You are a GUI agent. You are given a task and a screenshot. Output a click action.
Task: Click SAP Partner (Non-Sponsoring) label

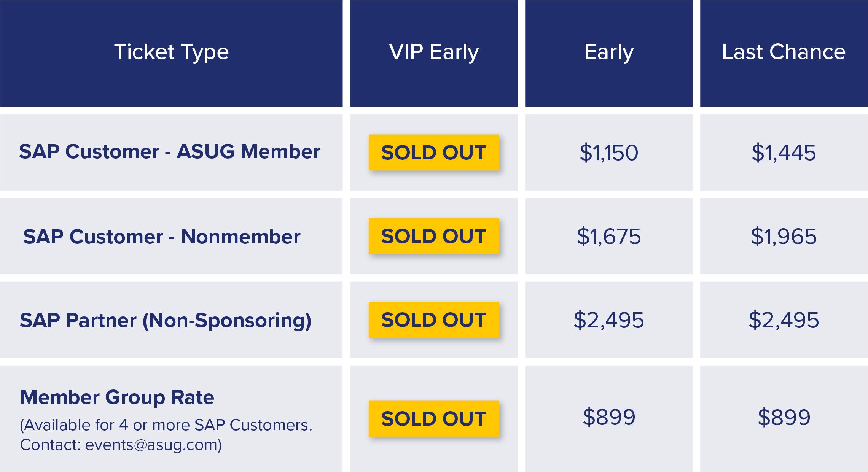point(166,320)
